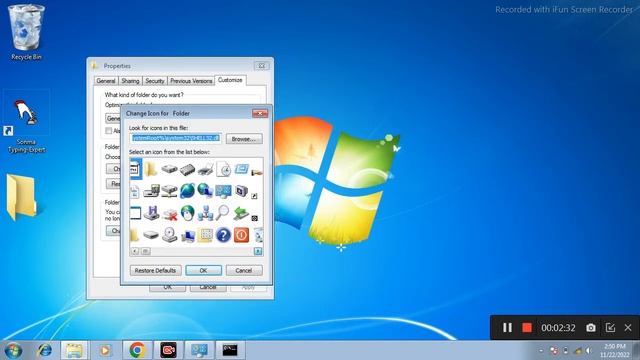
Task: Select the two computers icon in bottom row
Action: click(188, 236)
